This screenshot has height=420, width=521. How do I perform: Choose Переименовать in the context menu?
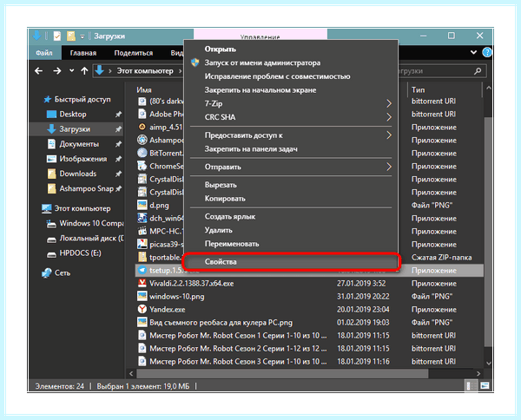[232, 244]
